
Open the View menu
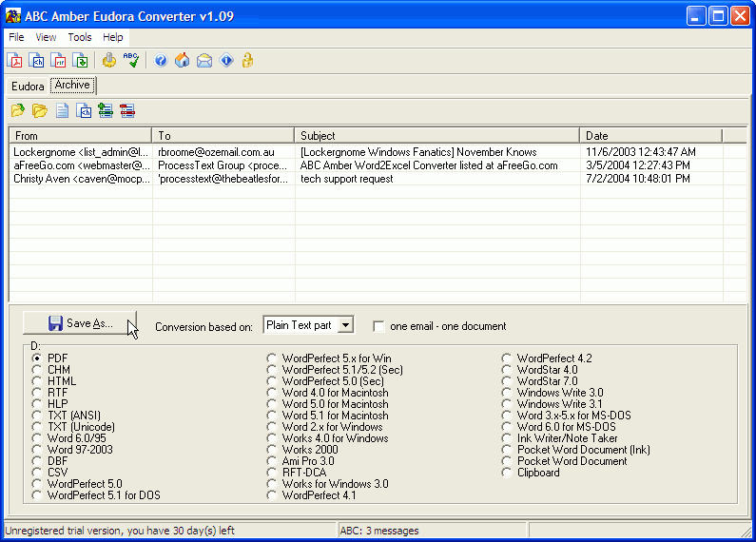pos(46,37)
